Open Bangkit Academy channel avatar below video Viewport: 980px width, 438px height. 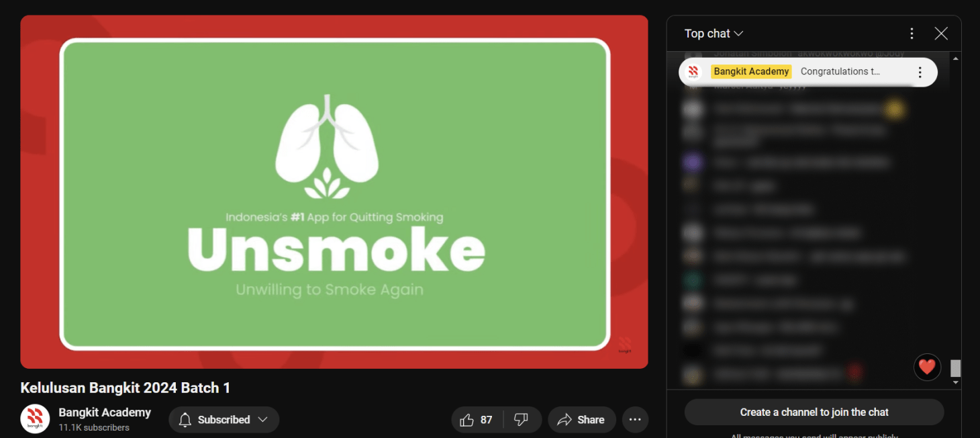point(35,419)
